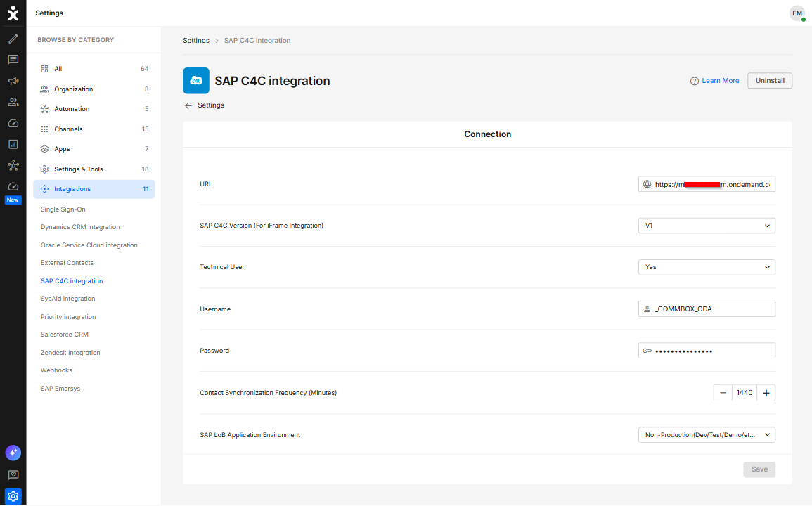Open the gauge icon labeled New
Image resolution: width=812 pixels, height=506 pixels.
(13, 186)
